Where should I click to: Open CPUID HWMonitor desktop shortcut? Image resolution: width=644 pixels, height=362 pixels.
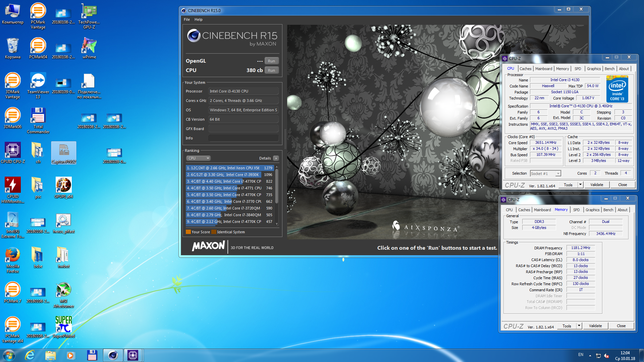pos(12,190)
